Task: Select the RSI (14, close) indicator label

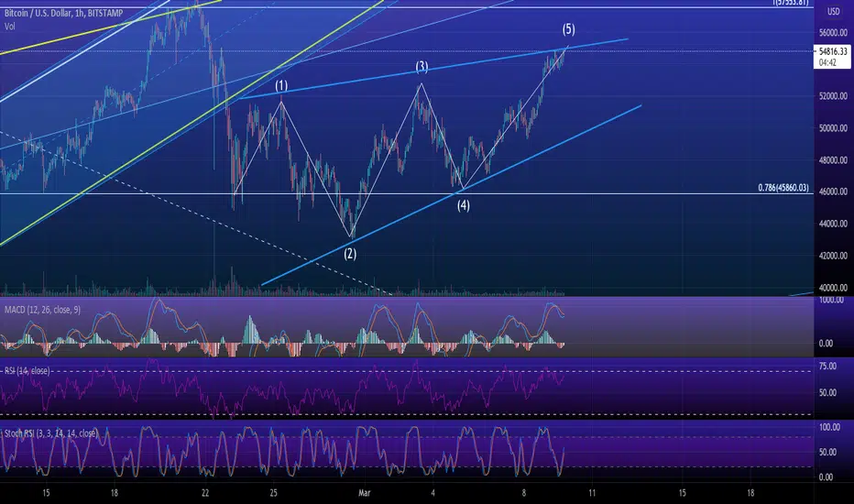Action: tap(27, 370)
